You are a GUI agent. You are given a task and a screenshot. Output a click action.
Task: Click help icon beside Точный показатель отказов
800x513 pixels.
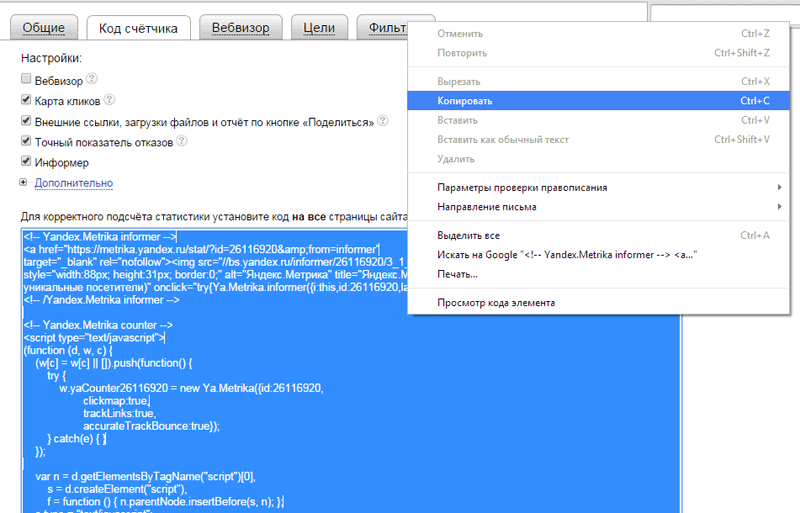pyautogui.click(x=182, y=142)
